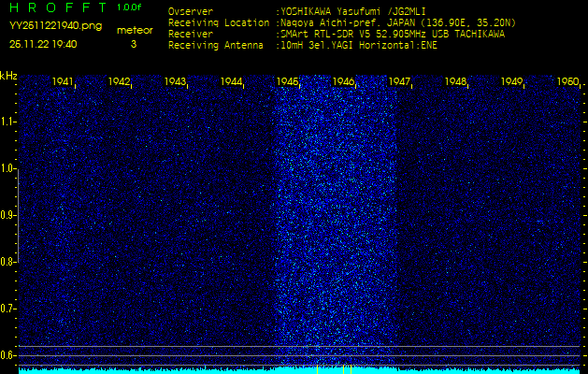This screenshot has height=374, width=588.
Task: Click the meteor count value 3
Action: click(x=134, y=44)
